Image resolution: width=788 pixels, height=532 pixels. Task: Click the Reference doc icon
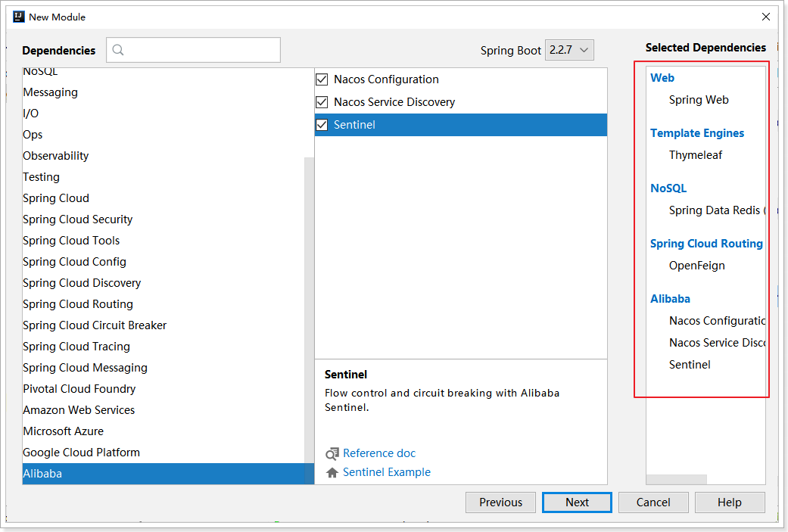click(332, 453)
